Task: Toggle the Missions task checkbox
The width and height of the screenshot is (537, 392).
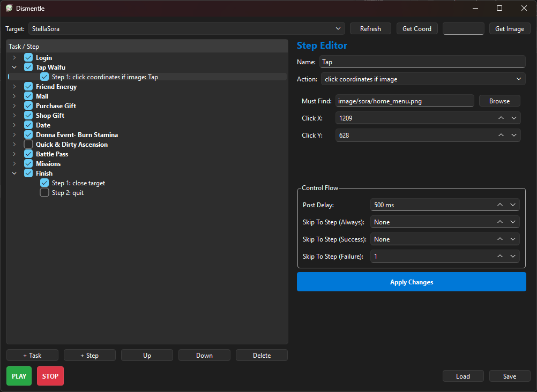Action: point(28,163)
